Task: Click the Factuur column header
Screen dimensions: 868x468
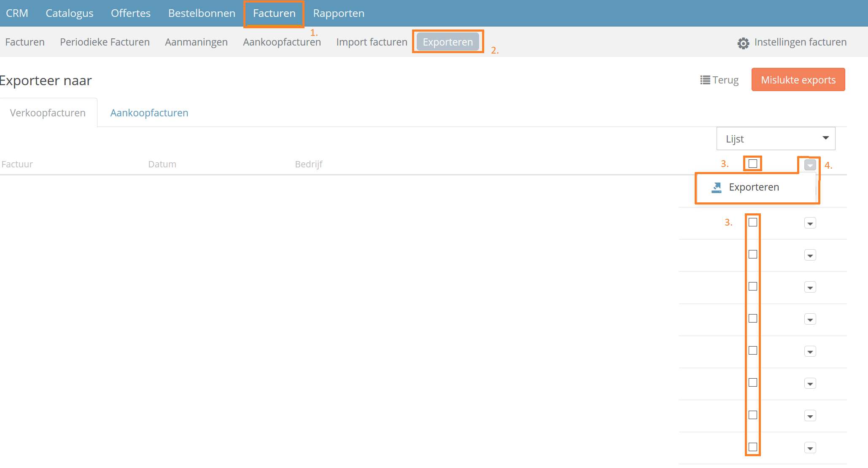Action: (x=17, y=164)
